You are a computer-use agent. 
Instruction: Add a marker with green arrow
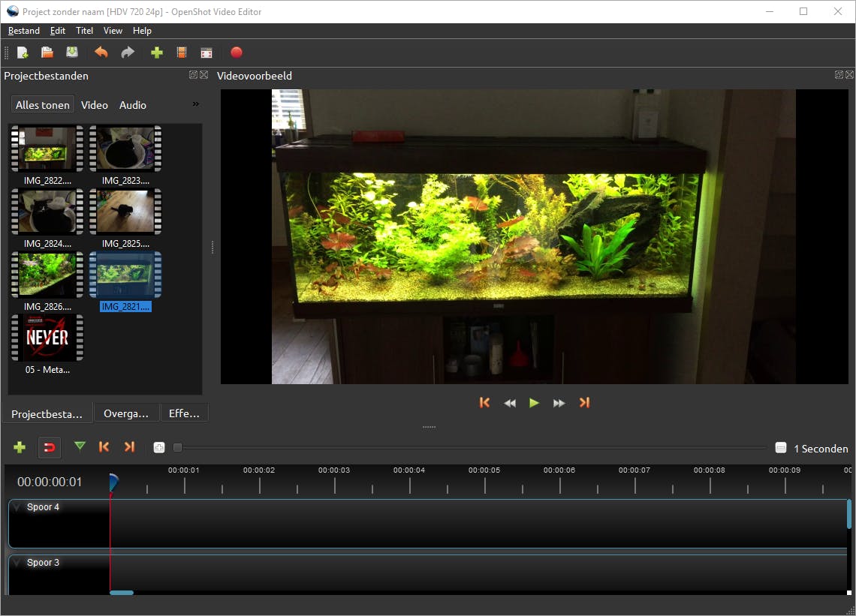[x=80, y=447]
